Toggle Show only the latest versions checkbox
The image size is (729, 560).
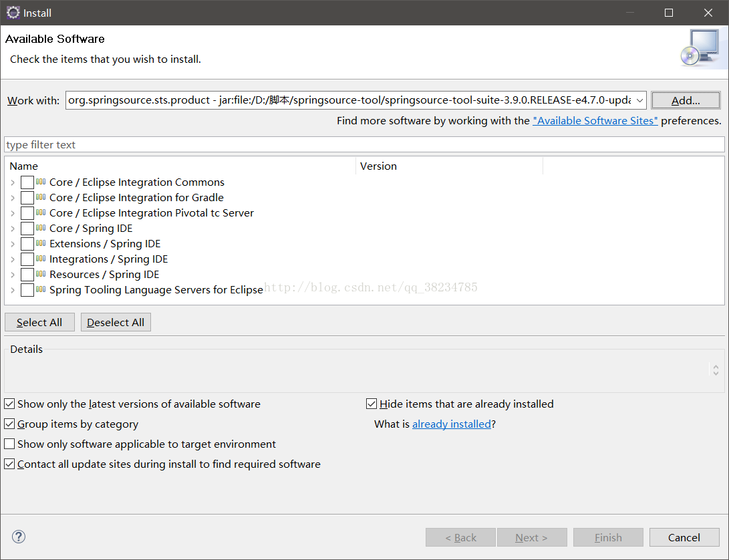pos(9,404)
